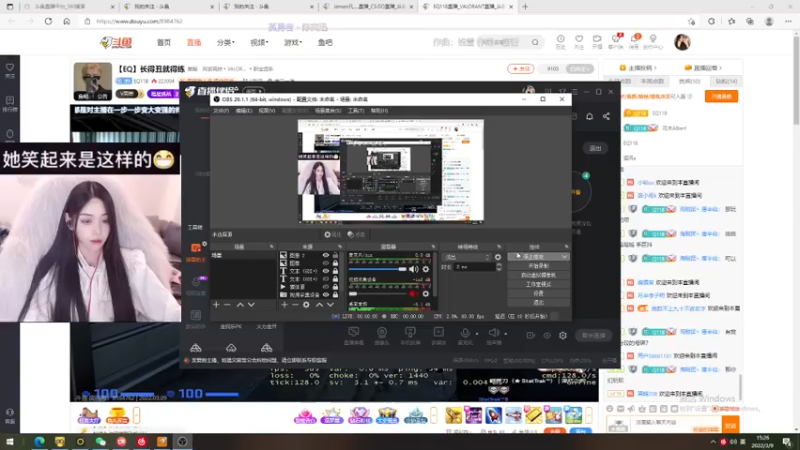Open the games dropdown in Douyu navigation
800x450 pixels.
pyautogui.click(x=293, y=42)
